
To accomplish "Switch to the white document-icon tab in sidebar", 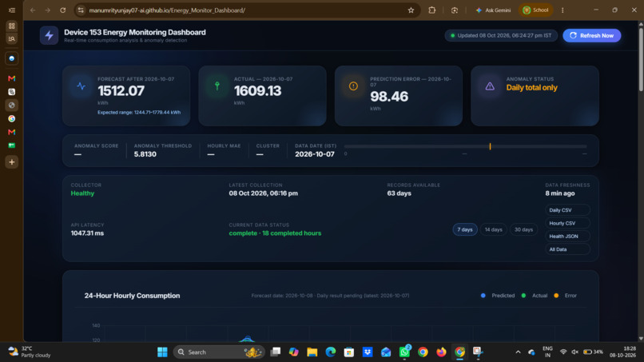I will 11,92.
